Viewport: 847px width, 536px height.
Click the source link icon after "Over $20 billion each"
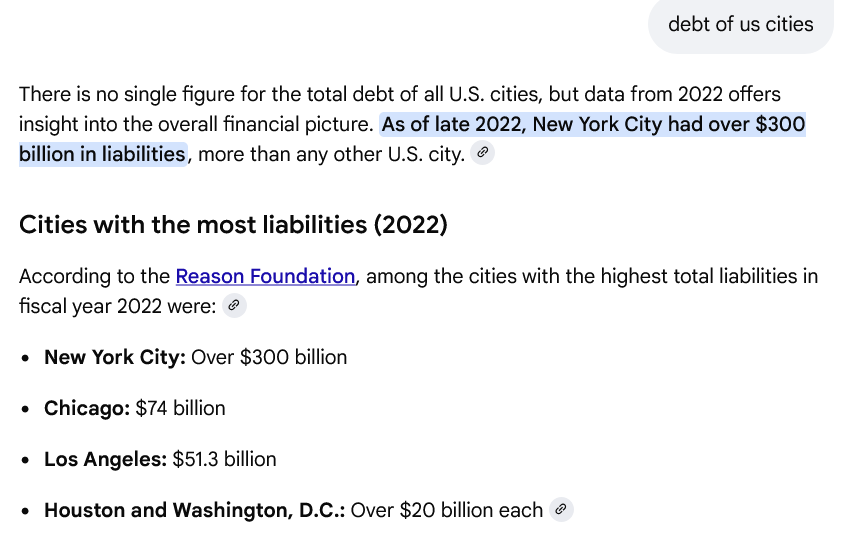coord(561,510)
